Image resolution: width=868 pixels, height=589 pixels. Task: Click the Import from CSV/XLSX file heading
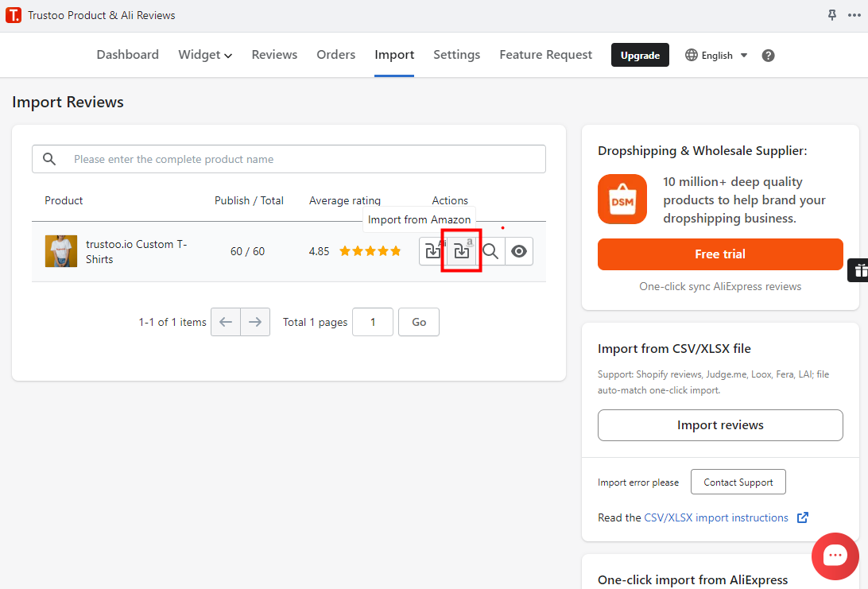[674, 349]
